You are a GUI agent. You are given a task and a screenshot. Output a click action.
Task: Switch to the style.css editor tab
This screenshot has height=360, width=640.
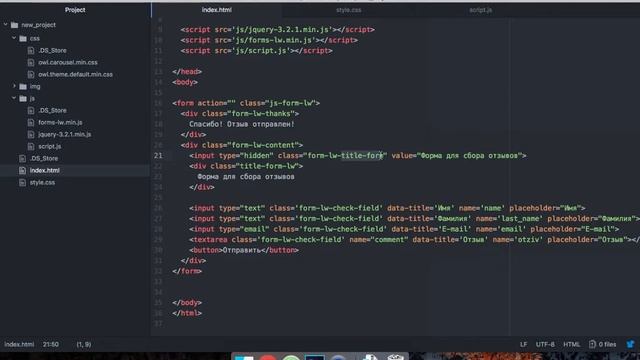tap(349, 10)
